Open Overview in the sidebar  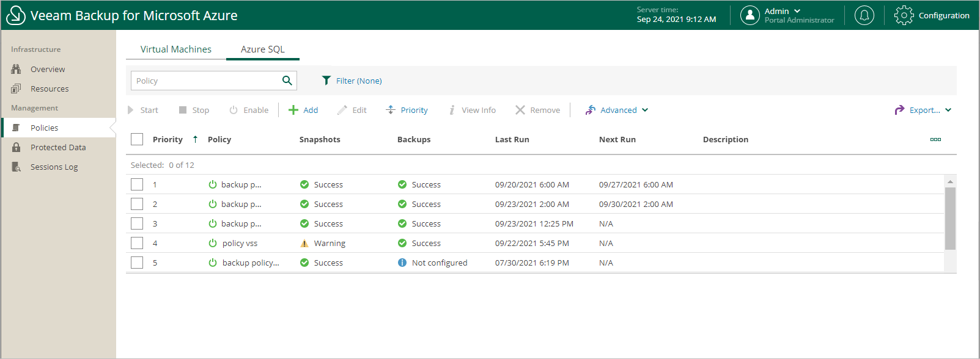click(48, 69)
